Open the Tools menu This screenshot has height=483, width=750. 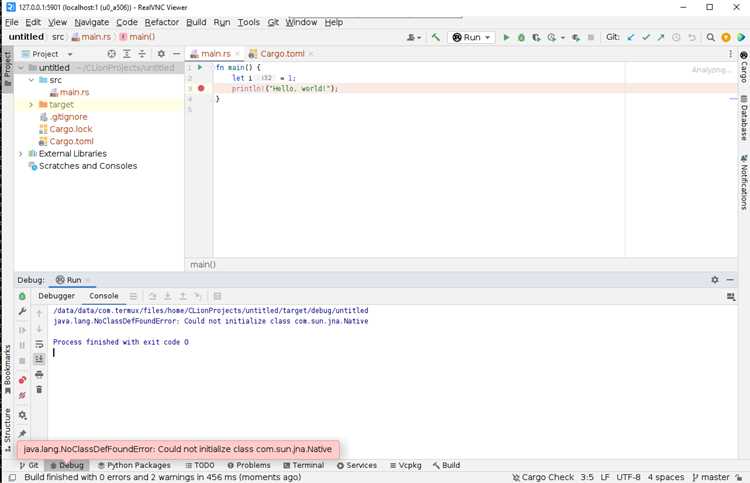249,22
